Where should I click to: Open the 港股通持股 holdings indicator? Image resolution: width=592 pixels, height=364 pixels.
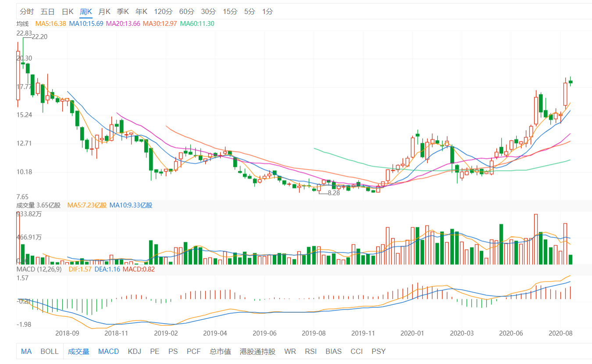(257, 351)
